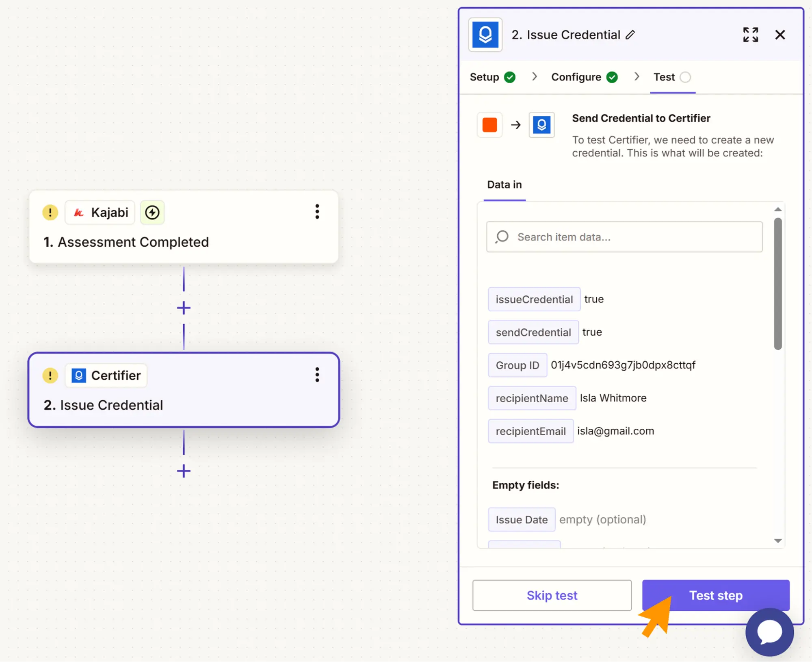This screenshot has height=662, width=812.
Task: Click the green check next to Configure
Action: tap(612, 77)
